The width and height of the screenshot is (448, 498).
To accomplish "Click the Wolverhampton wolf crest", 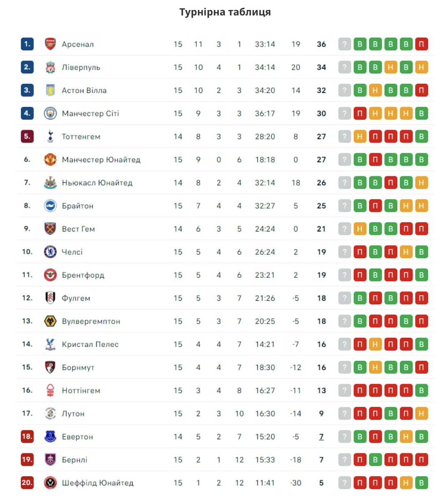I will [50, 321].
